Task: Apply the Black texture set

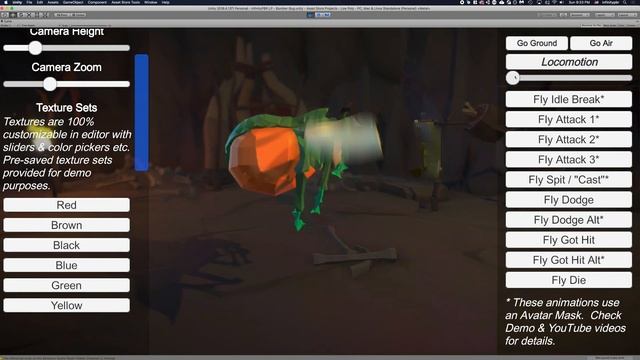Action: [67, 245]
